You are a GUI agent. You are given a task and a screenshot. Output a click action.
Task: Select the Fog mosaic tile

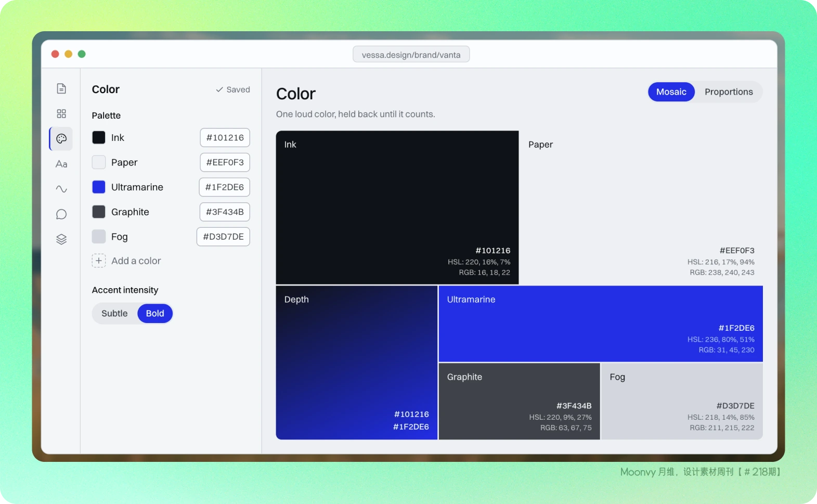682,401
